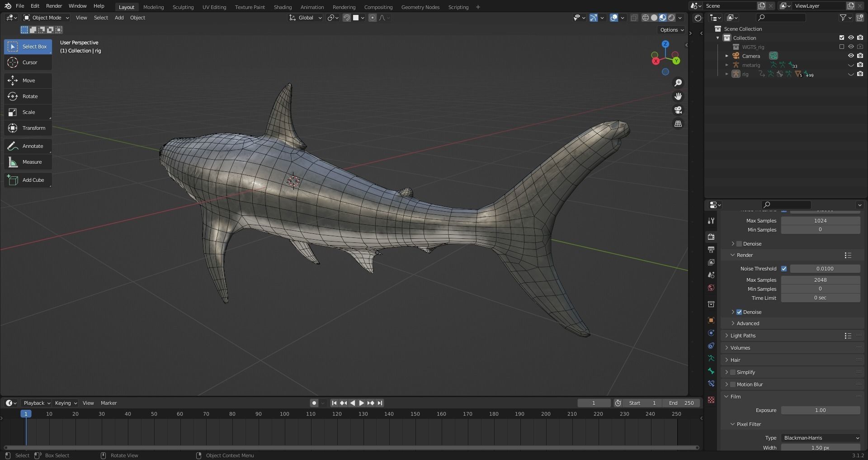The image size is (868, 460).
Task: Switch to wireframe viewport shading
Action: (x=646, y=18)
